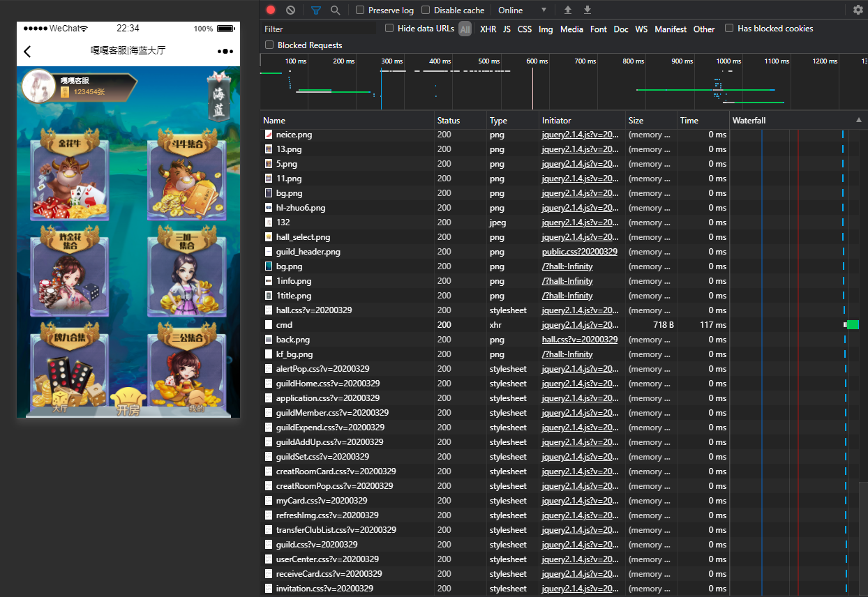This screenshot has height=597, width=868.
Task: Select the cmd xhr request row
Action: pyautogui.click(x=564, y=325)
